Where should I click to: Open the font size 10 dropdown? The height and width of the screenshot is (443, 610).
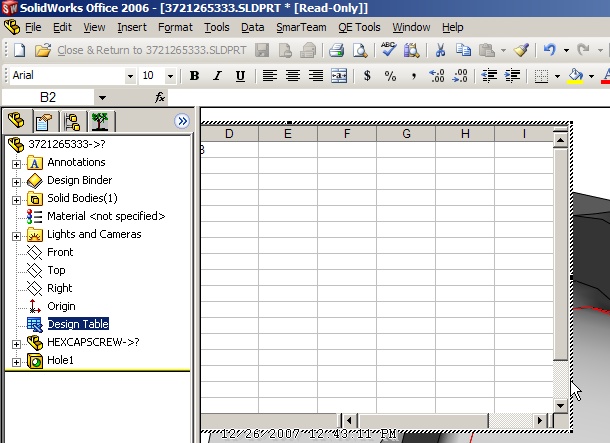coord(170,76)
